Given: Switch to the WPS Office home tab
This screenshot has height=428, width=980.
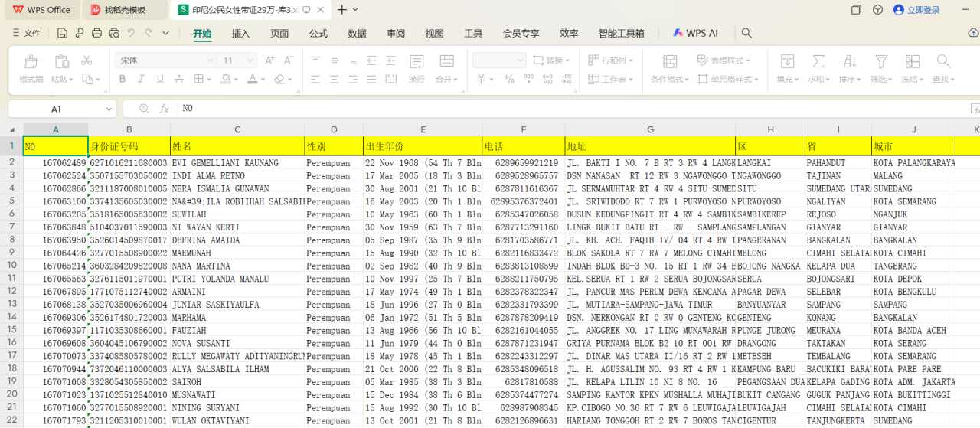Looking at the screenshot, I should point(42,10).
